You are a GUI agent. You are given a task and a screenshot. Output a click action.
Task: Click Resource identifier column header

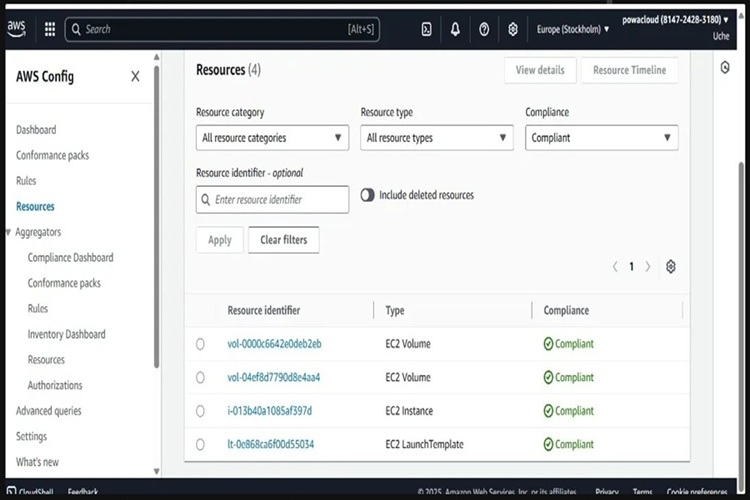[264, 311]
